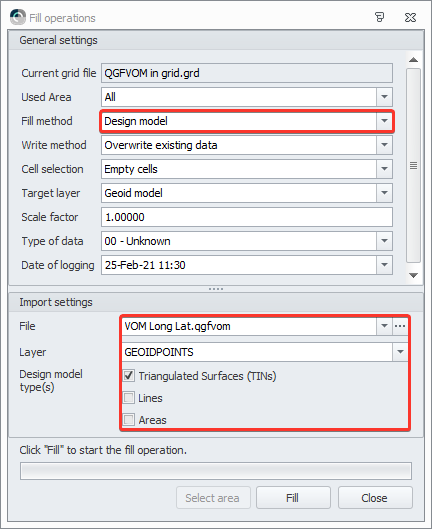
Task: Open the Date of logging dropdown
Action: tap(384, 265)
